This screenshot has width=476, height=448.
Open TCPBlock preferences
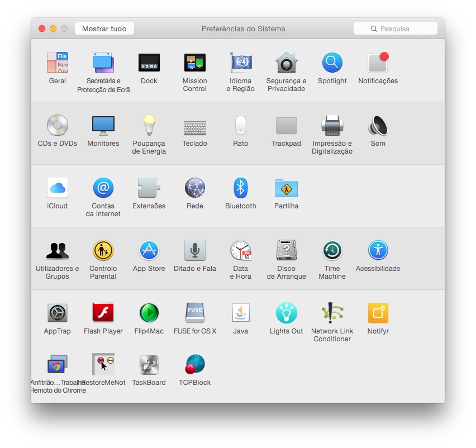pos(195,364)
